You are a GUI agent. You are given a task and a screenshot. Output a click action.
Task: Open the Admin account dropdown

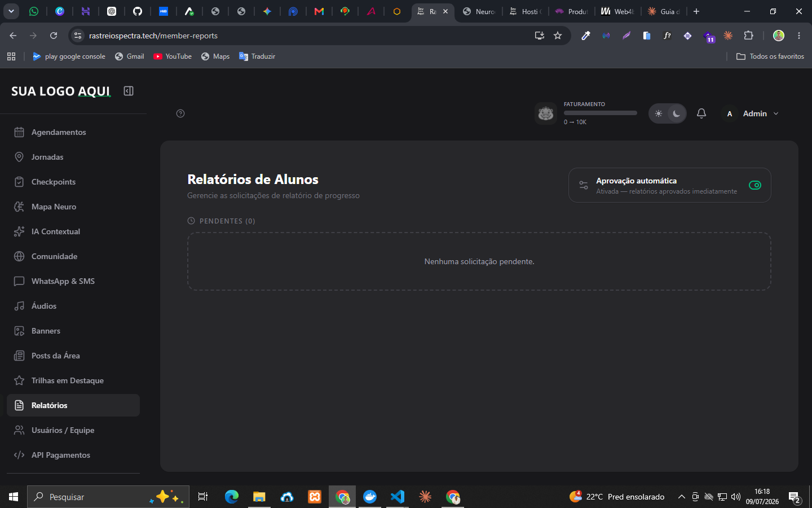(752, 113)
